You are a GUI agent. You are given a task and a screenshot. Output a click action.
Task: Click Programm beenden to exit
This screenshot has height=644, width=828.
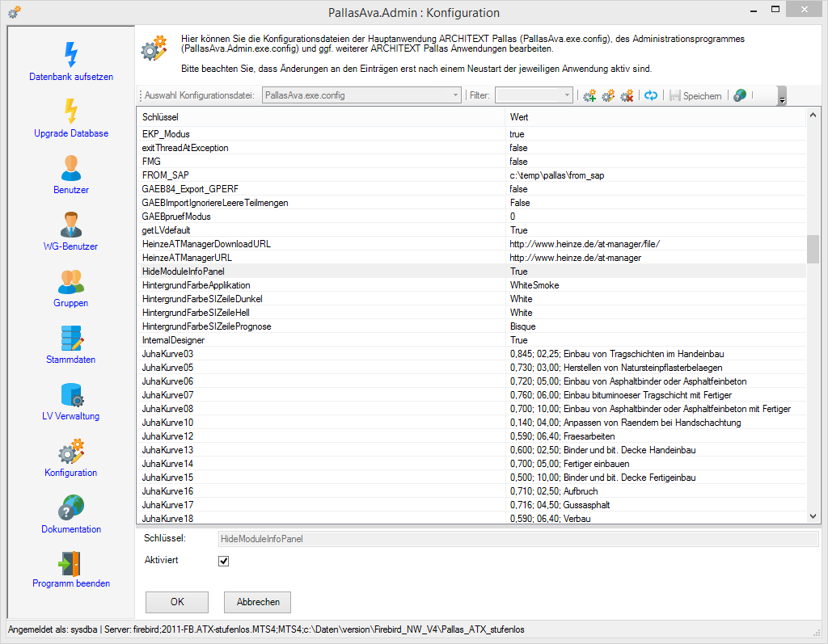(x=71, y=569)
